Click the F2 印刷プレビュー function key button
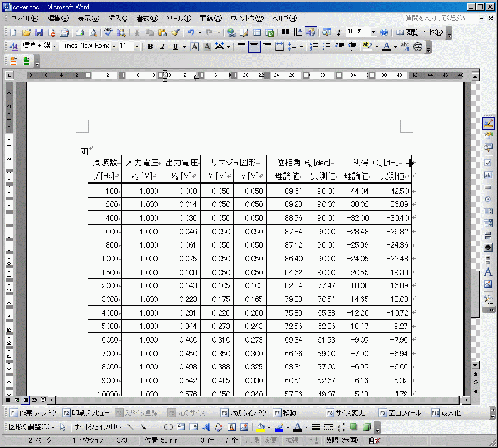The image size is (498, 448). click(x=86, y=412)
